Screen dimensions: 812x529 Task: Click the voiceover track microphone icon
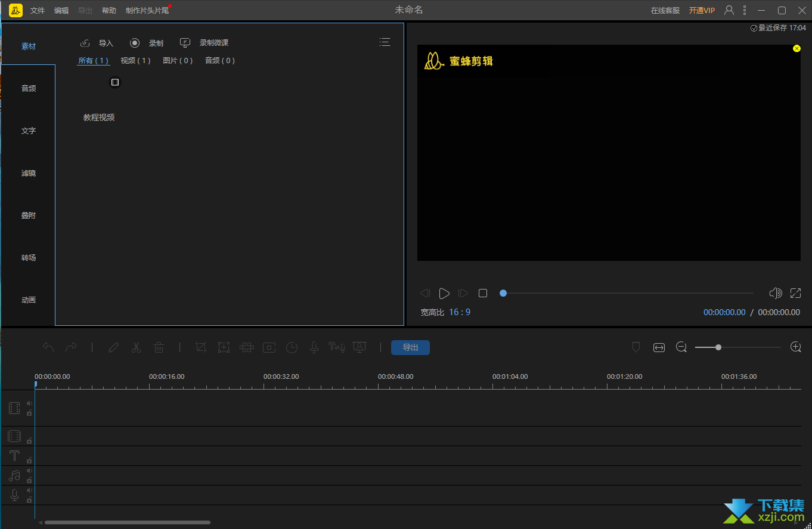pyautogui.click(x=14, y=495)
